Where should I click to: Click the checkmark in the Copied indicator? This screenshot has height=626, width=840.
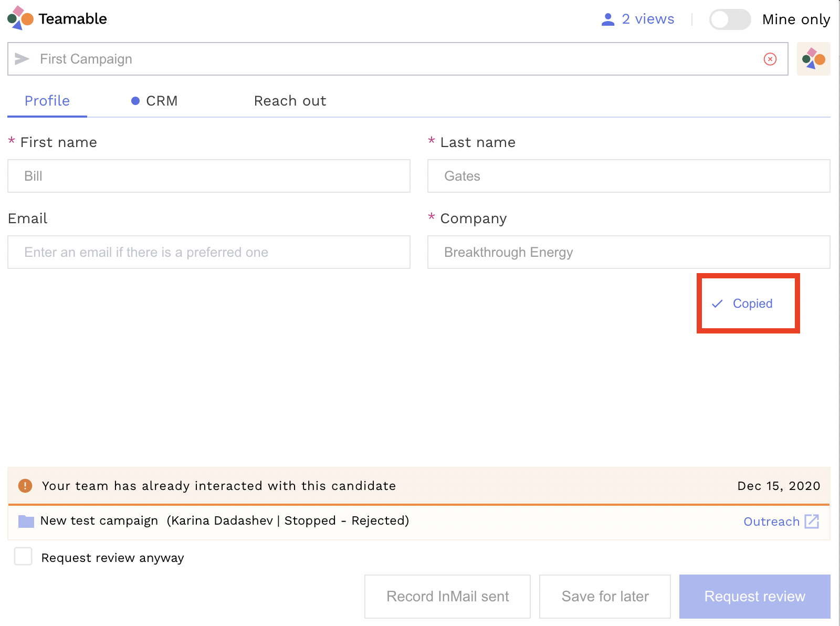click(x=717, y=304)
